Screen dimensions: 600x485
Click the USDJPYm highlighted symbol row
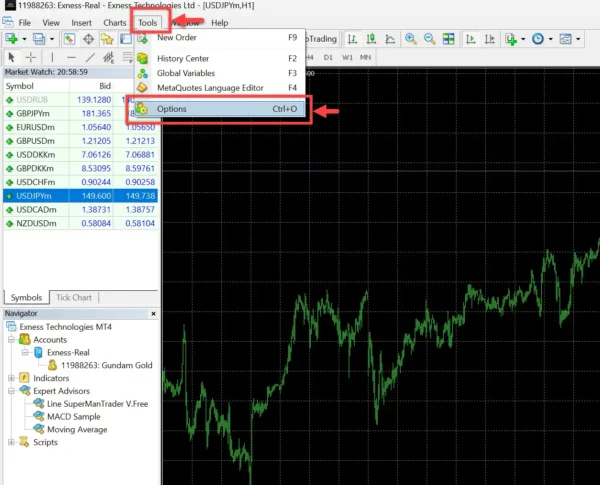pos(80,196)
